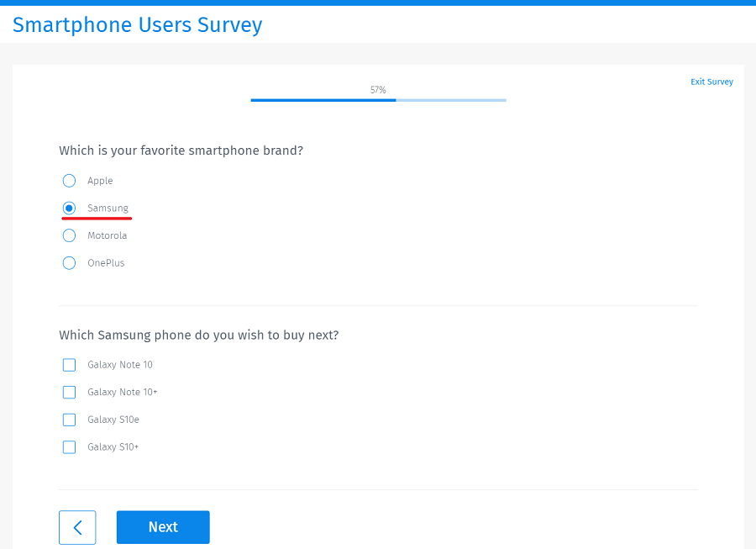Select the Apple radio button
The height and width of the screenshot is (549, 756).
point(70,181)
